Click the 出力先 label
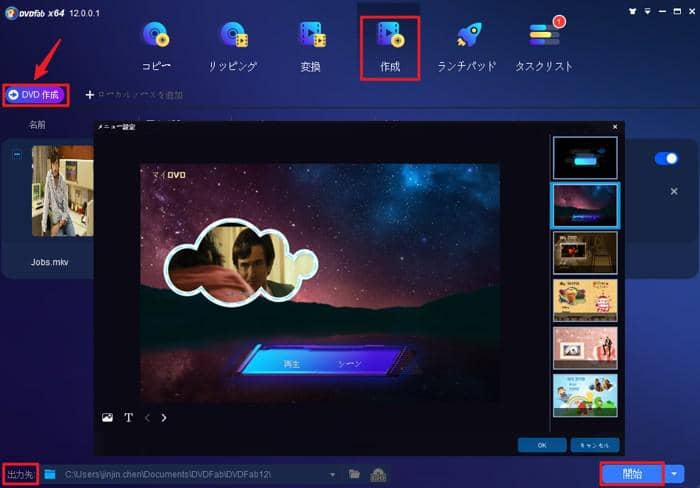700x488 pixels. point(21,474)
